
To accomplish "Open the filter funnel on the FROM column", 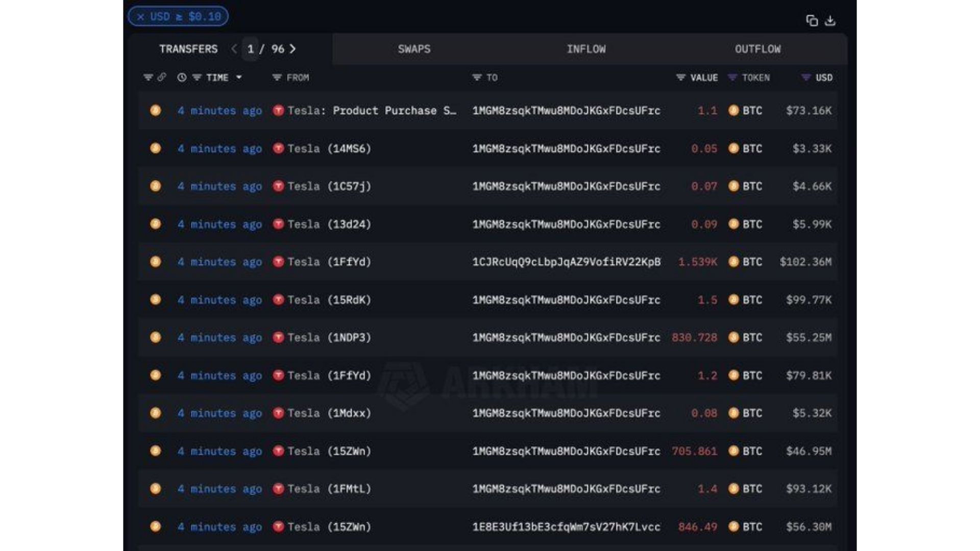I will coord(277,78).
